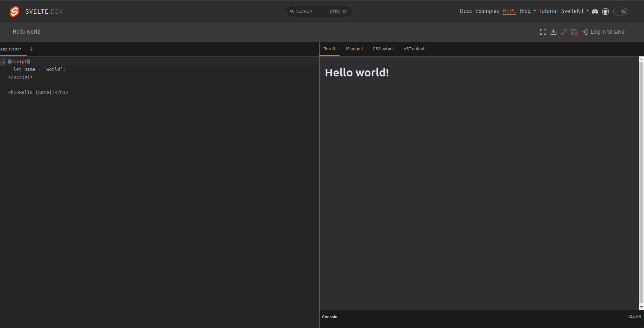Viewport: 644px width, 328px height.
Task: Open the REPL nav link
Action: point(509,11)
